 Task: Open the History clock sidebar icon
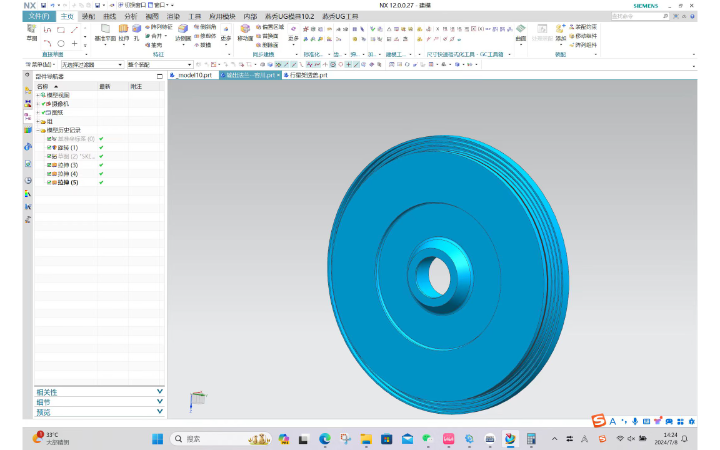[28, 180]
